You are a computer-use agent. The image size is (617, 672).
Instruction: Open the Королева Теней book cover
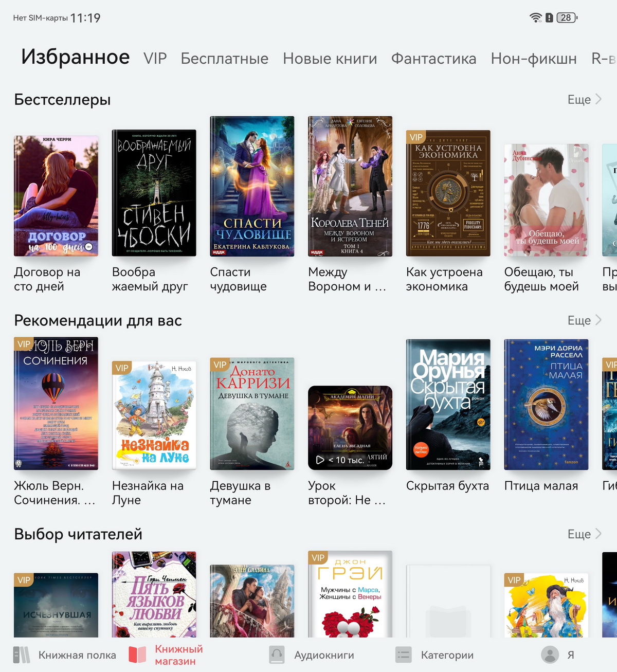pos(350,186)
